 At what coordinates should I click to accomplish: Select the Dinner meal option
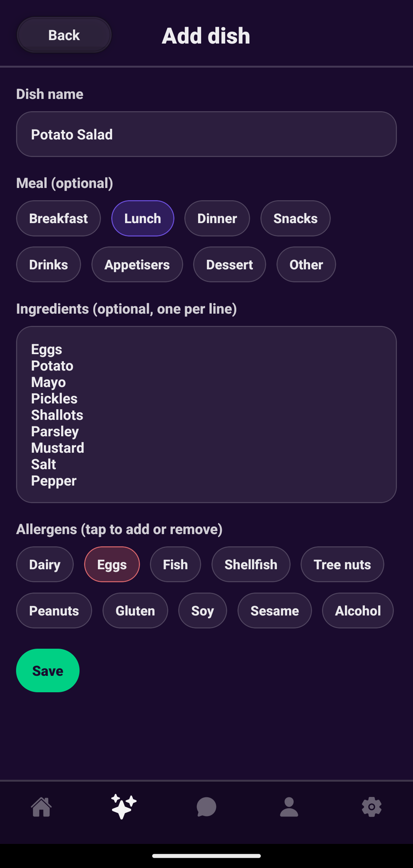(x=217, y=219)
